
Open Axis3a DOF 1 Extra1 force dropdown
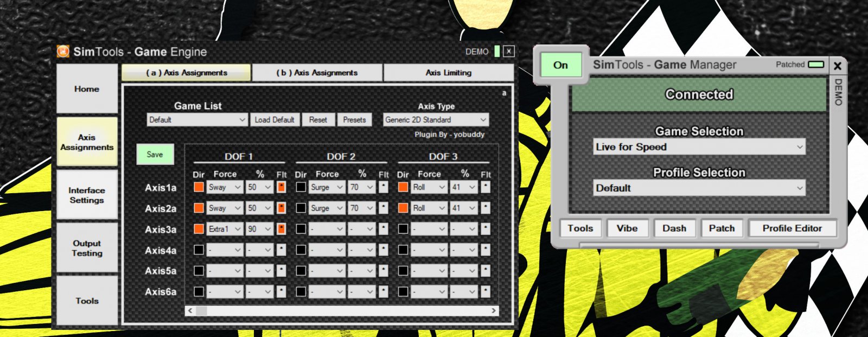[225, 229]
